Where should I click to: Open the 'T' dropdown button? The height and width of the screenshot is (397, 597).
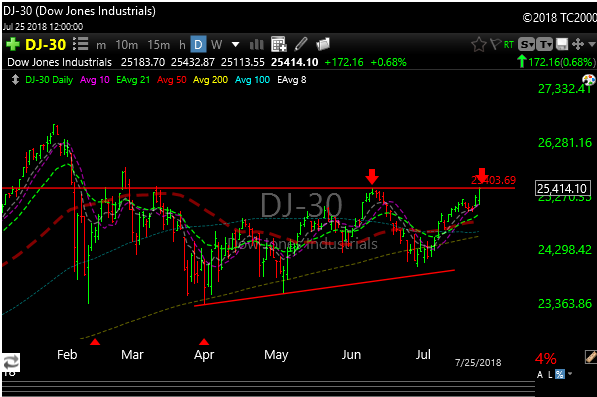pos(544,45)
